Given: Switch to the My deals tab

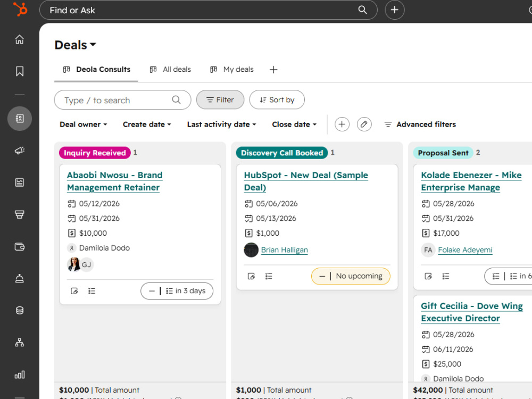Looking at the screenshot, I should (232, 70).
